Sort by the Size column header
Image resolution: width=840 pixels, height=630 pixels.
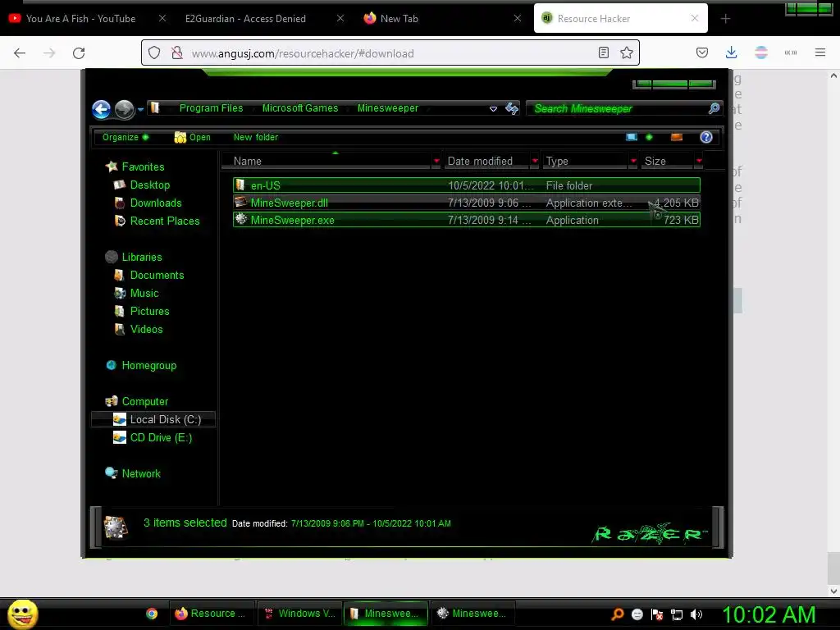[667, 162]
